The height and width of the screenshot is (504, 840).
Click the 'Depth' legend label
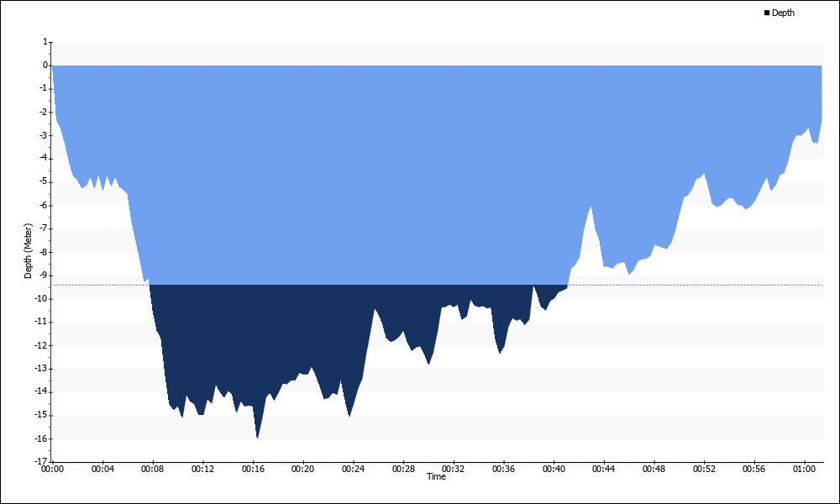pyautogui.click(x=783, y=13)
